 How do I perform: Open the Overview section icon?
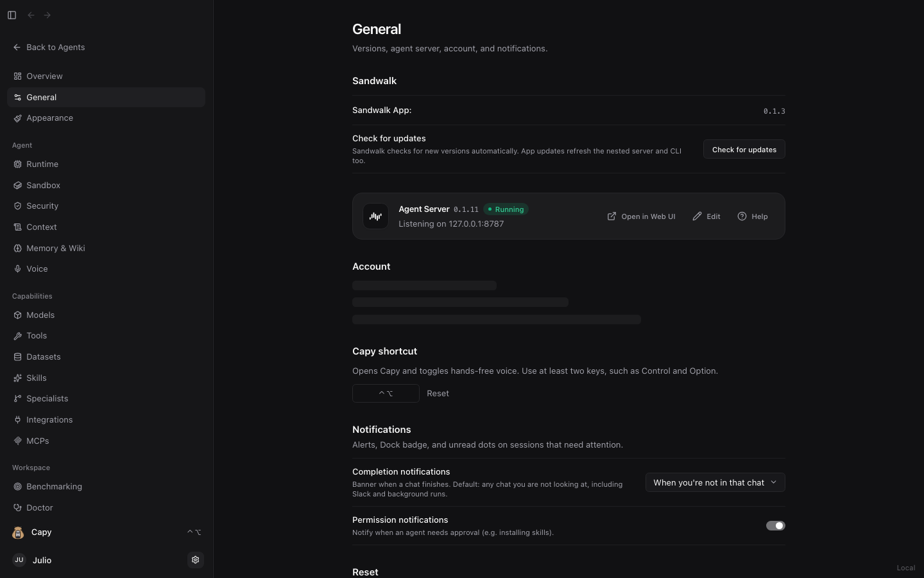click(17, 76)
